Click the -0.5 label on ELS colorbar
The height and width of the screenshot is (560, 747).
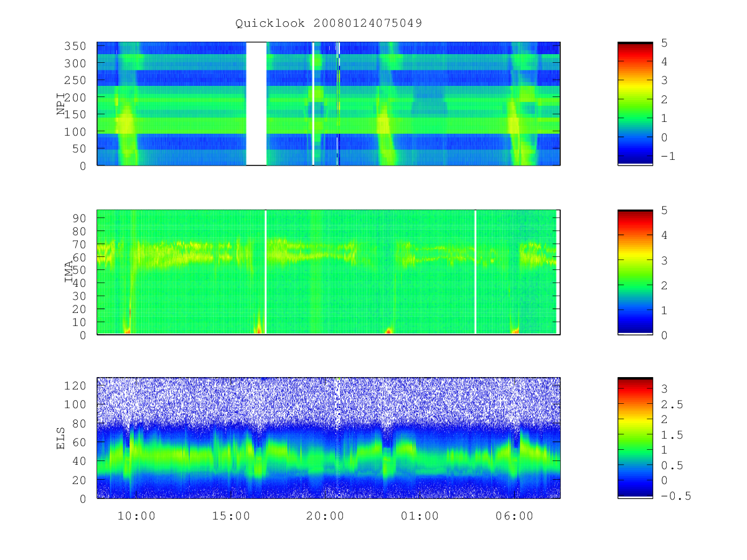click(675, 496)
